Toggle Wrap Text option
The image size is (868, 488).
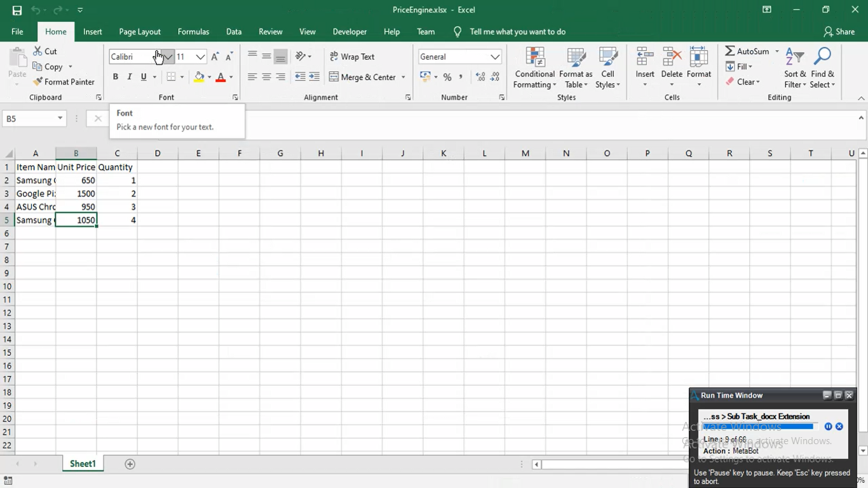(x=352, y=57)
